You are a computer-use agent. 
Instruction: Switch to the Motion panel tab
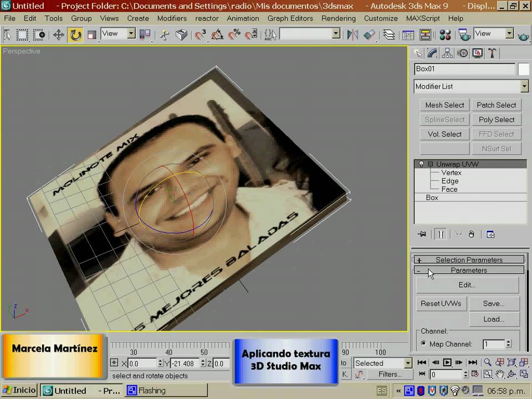tap(462, 53)
